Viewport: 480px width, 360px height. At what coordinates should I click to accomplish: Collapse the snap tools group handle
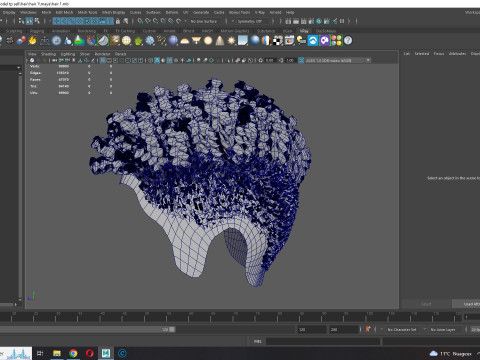133,21
